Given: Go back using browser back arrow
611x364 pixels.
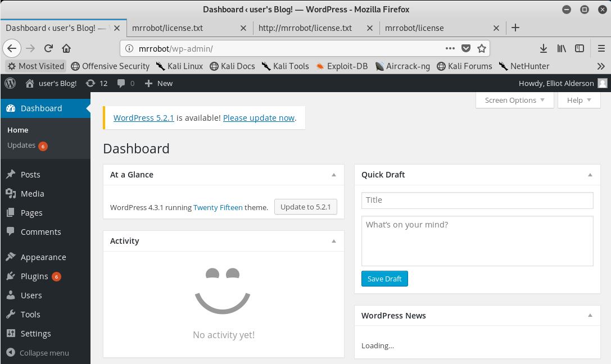Looking at the screenshot, I should point(12,48).
